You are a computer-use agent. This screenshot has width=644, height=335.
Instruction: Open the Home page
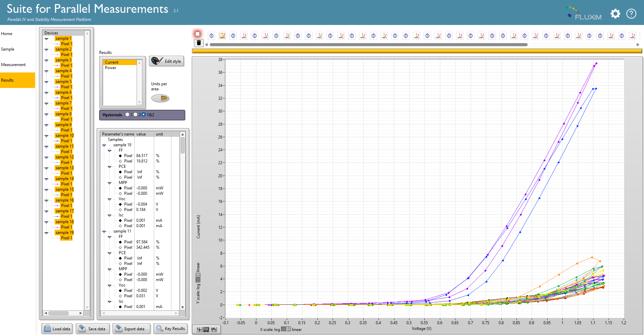point(18,34)
